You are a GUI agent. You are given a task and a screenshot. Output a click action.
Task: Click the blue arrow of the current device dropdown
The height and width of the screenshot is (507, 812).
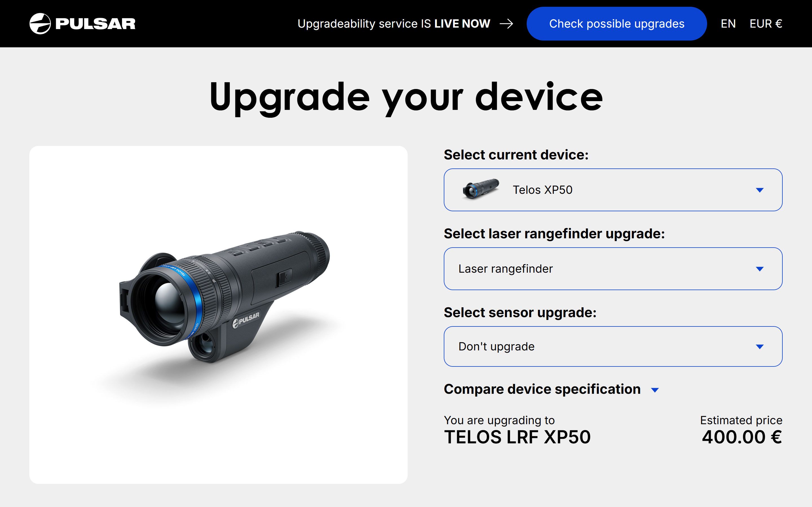pos(760,190)
